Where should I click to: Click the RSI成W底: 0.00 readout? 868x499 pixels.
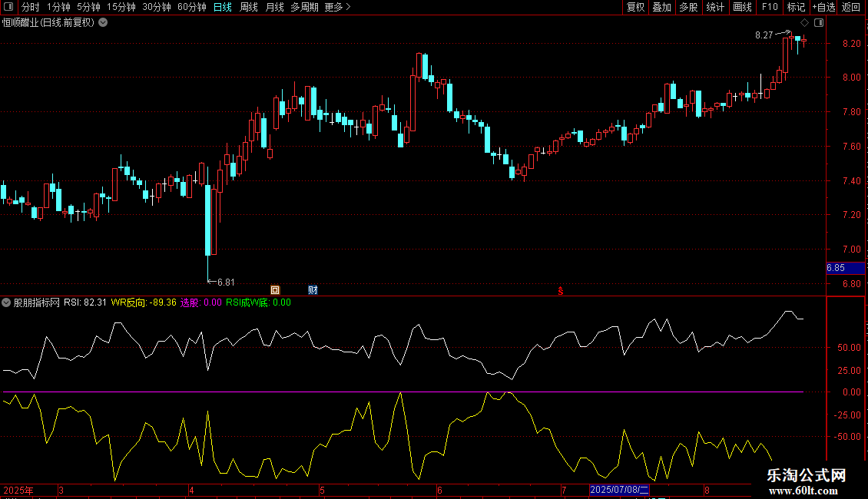[259, 302]
